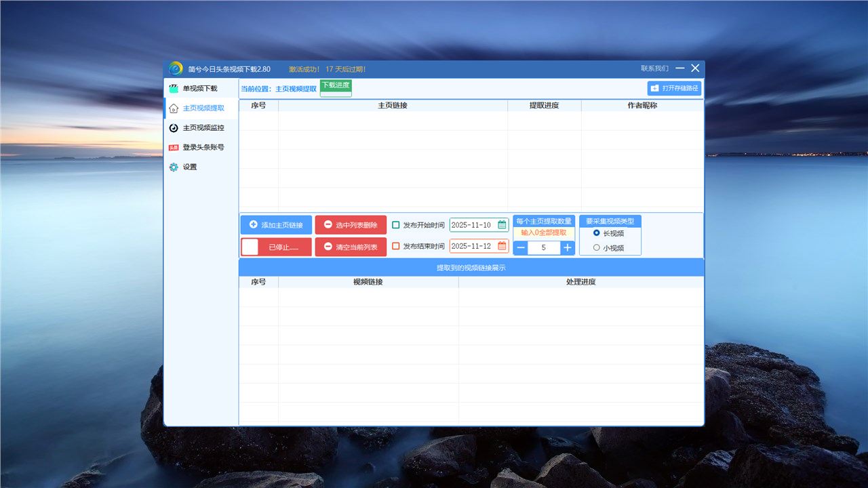Image resolution: width=868 pixels, height=488 pixels.
Task: Choose the 小视频 radio option
Action: 597,248
